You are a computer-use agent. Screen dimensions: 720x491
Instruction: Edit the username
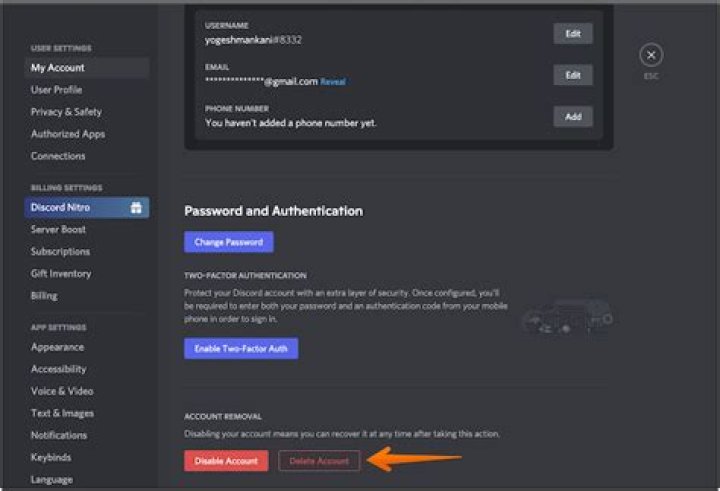(573, 34)
